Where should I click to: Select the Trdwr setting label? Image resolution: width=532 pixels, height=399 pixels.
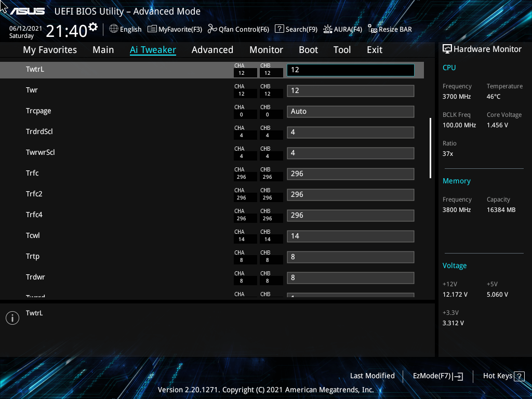coord(35,277)
